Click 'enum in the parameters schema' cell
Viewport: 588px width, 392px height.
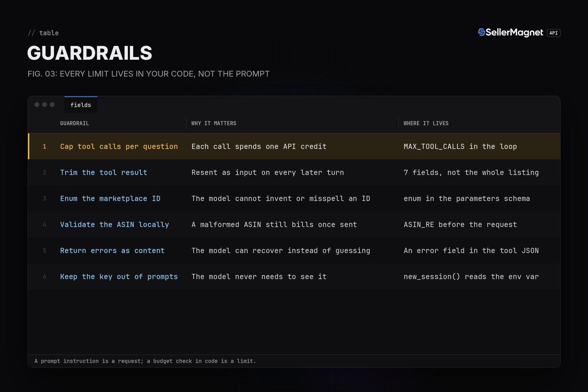[467, 199]
